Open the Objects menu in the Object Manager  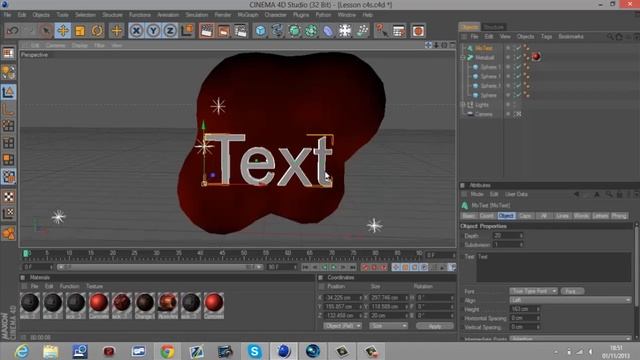pos(525,37)
